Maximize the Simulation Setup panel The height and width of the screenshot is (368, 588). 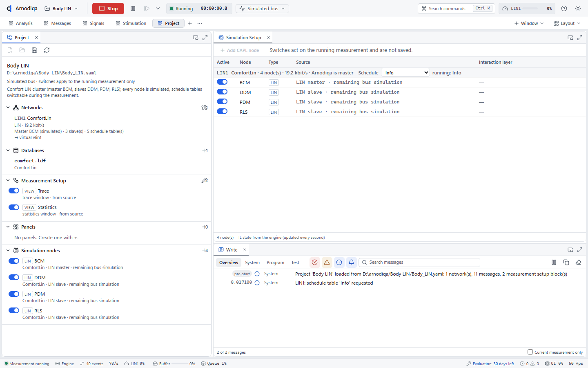coord(580,38)
